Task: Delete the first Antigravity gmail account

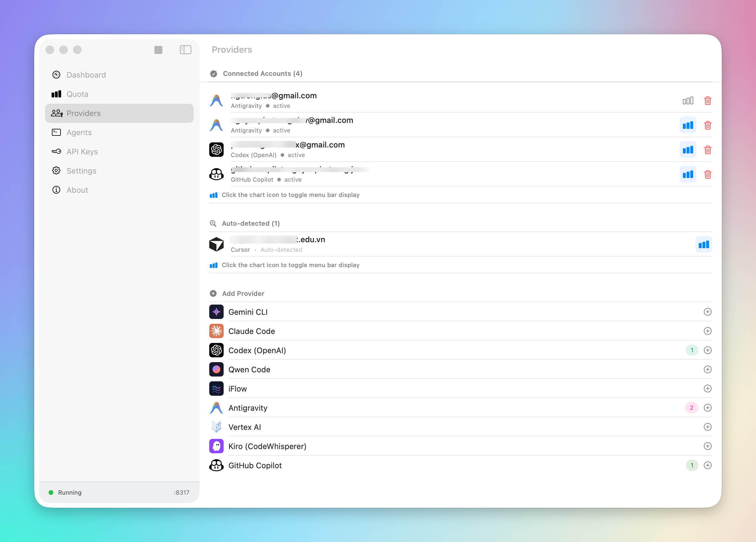Action: point(707,101)
